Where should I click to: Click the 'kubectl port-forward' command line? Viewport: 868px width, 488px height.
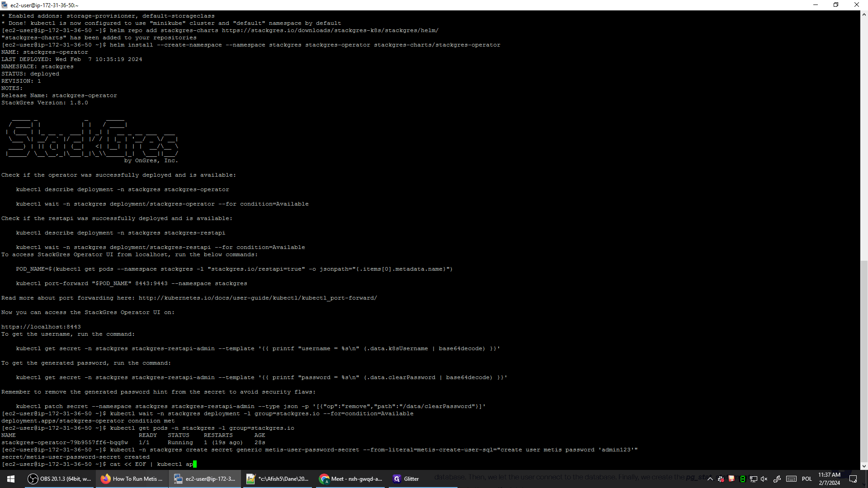tap(132, 283)
